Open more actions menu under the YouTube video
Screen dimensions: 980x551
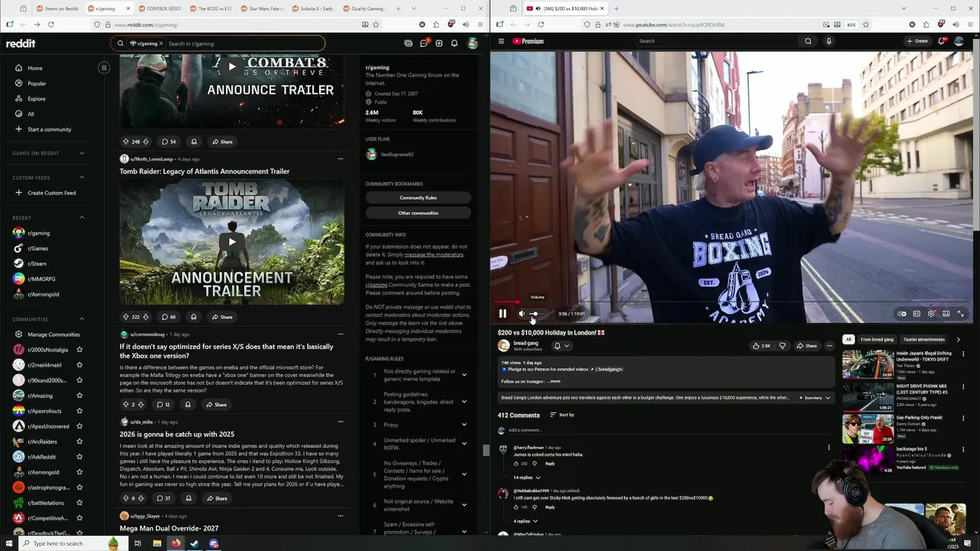(829, 346)
